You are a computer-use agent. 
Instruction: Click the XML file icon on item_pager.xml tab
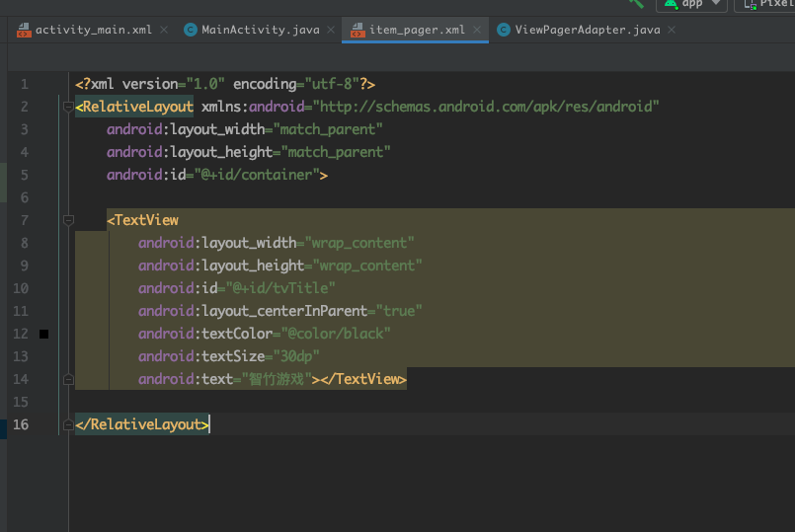[358, 31]
